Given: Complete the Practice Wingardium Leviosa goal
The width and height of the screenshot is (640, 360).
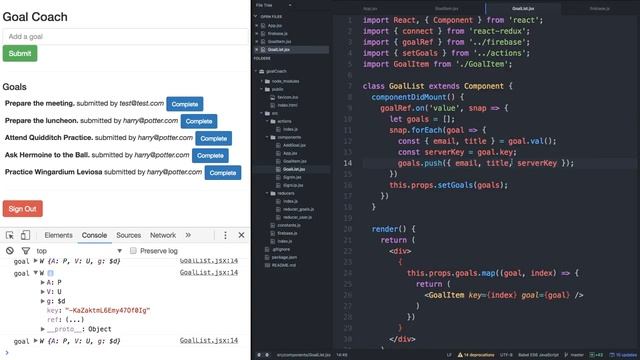Looking at the screenshot, I should (x=223, y=173).
